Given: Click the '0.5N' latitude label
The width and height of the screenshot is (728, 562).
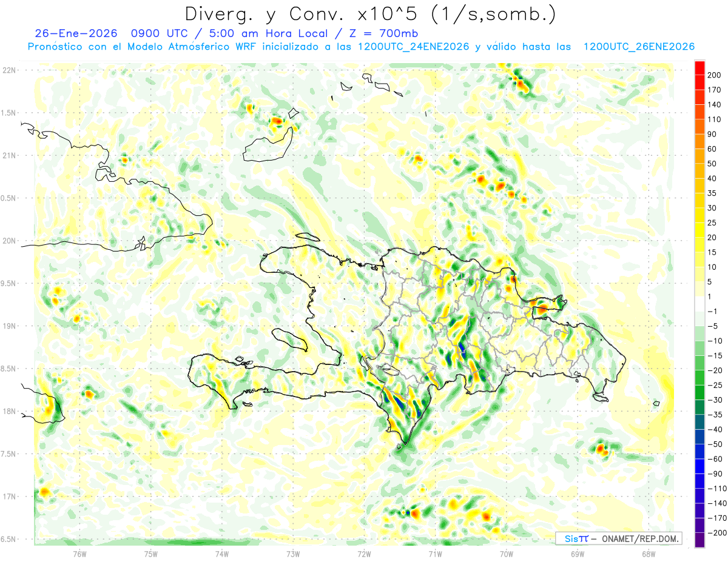Looking at the screenshot, I should [x=8, y=198].
